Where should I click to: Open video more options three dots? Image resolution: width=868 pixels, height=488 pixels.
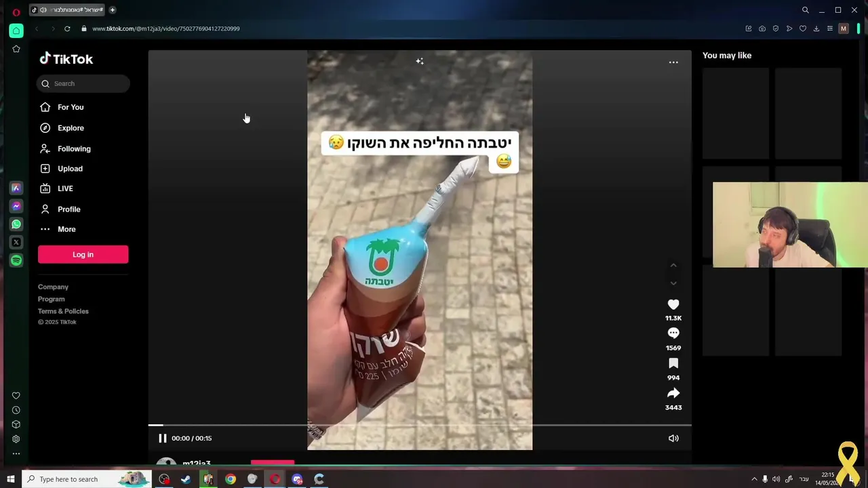(673, 62)
